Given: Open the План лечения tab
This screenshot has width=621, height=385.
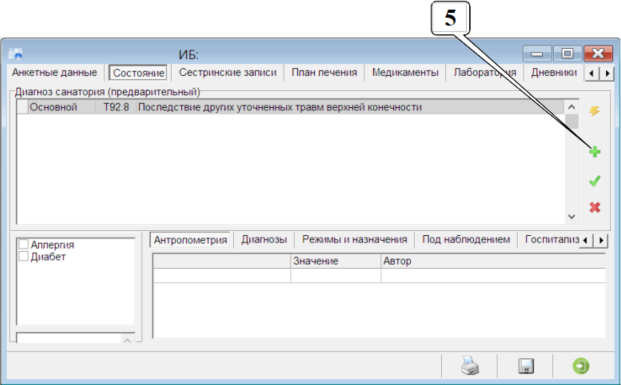Looking at the screenshot, I should tap(324, 72).
